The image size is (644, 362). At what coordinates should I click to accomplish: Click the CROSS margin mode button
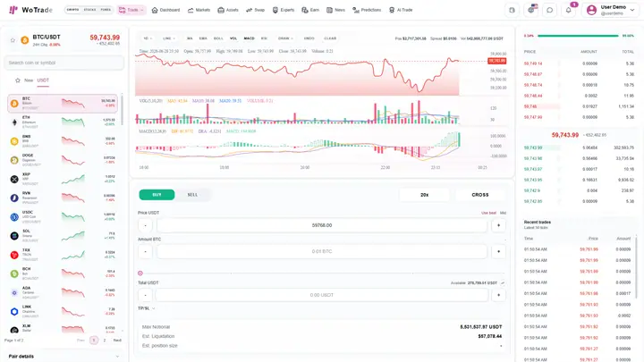(480, 195)
